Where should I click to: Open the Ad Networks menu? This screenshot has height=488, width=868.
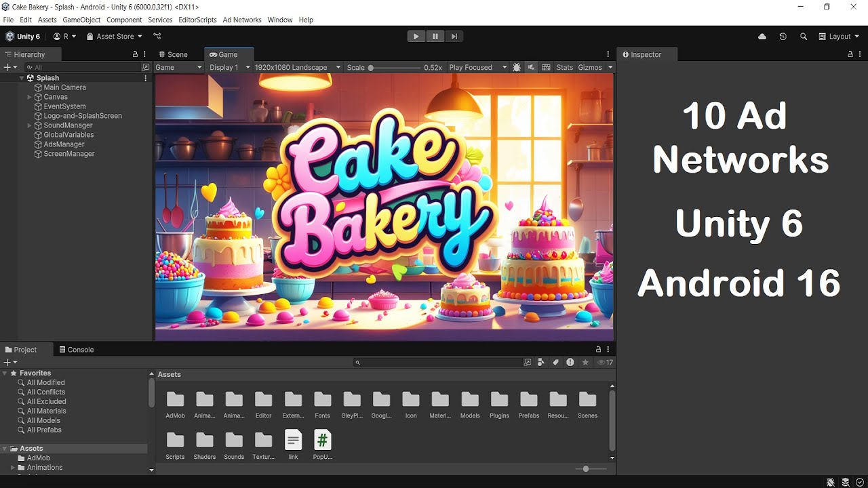coord(242,20)
